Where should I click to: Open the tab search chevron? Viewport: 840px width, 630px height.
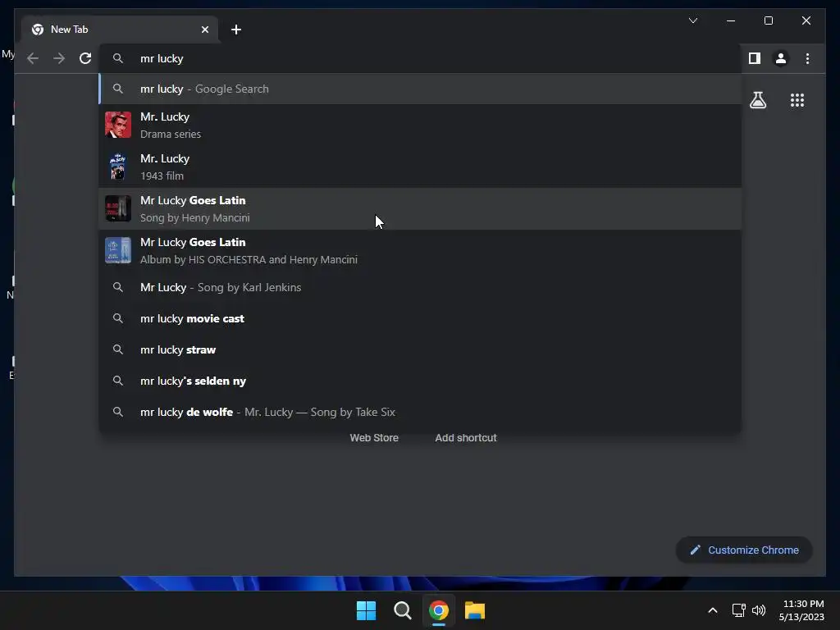[692, 21]
